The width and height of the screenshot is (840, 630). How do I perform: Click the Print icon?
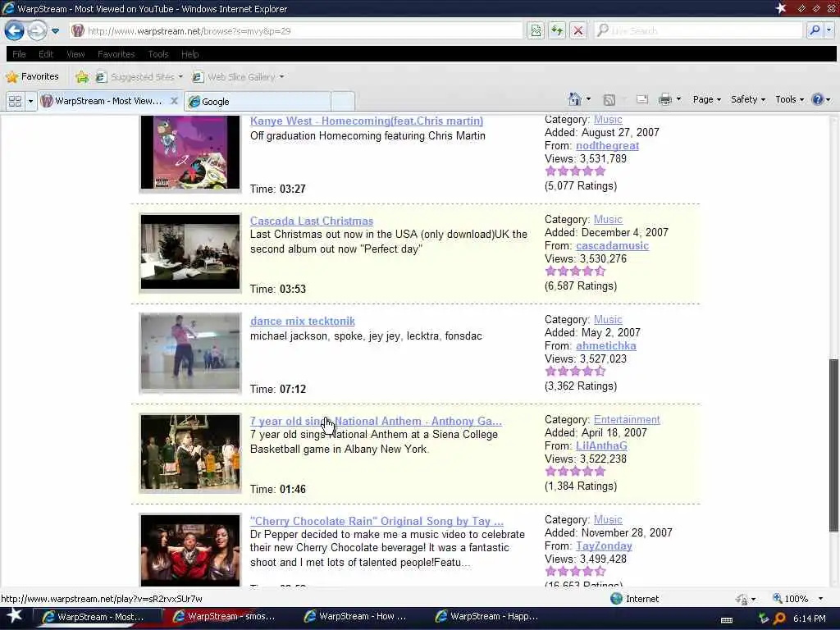click(x=664, y=99)
